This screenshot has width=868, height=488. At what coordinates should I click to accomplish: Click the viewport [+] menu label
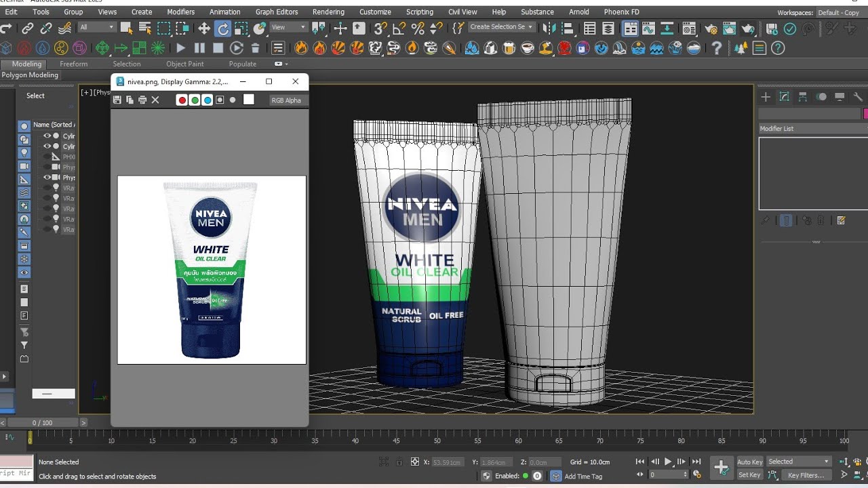click(x=85, y=92)
